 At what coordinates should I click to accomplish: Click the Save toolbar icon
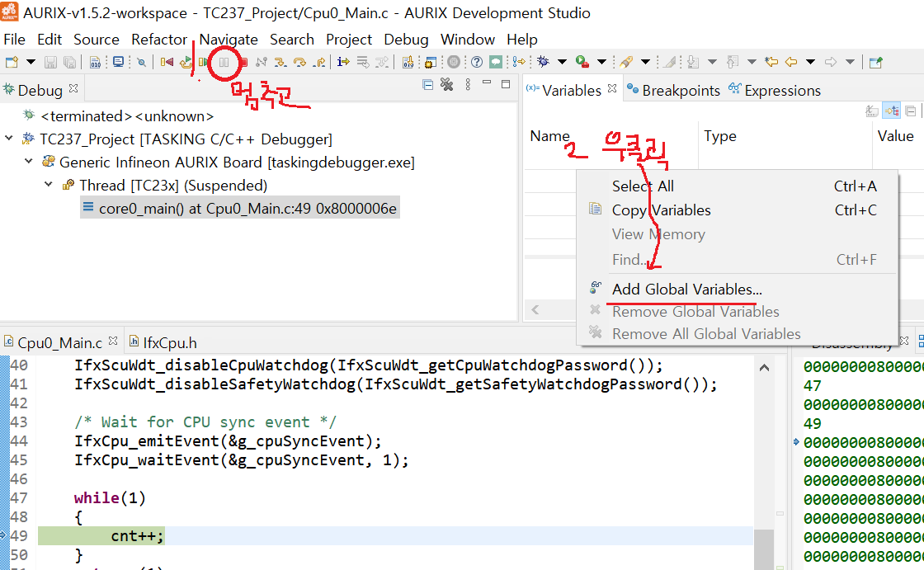50,62
